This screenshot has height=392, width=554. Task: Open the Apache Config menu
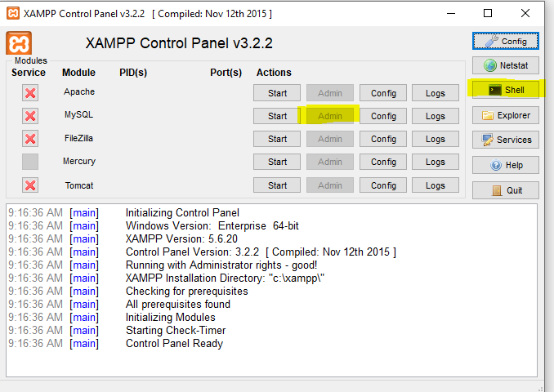[383, 93]
